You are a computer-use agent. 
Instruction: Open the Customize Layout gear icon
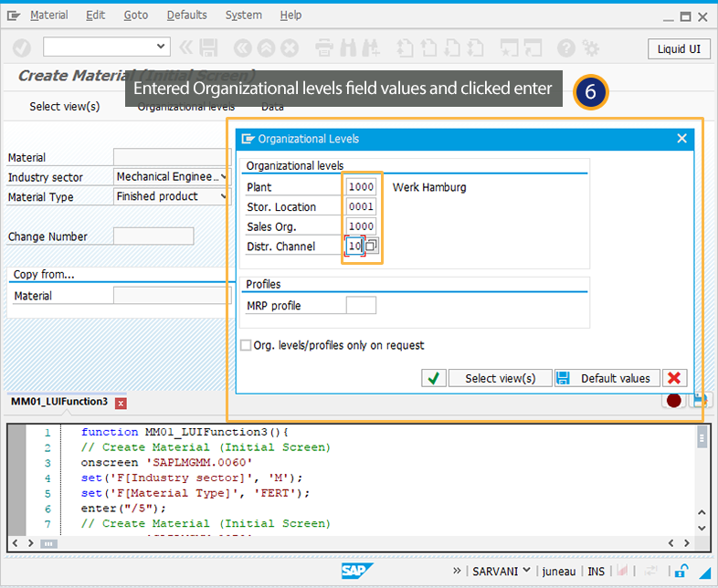pyautogui.click(x=591, y=47)
